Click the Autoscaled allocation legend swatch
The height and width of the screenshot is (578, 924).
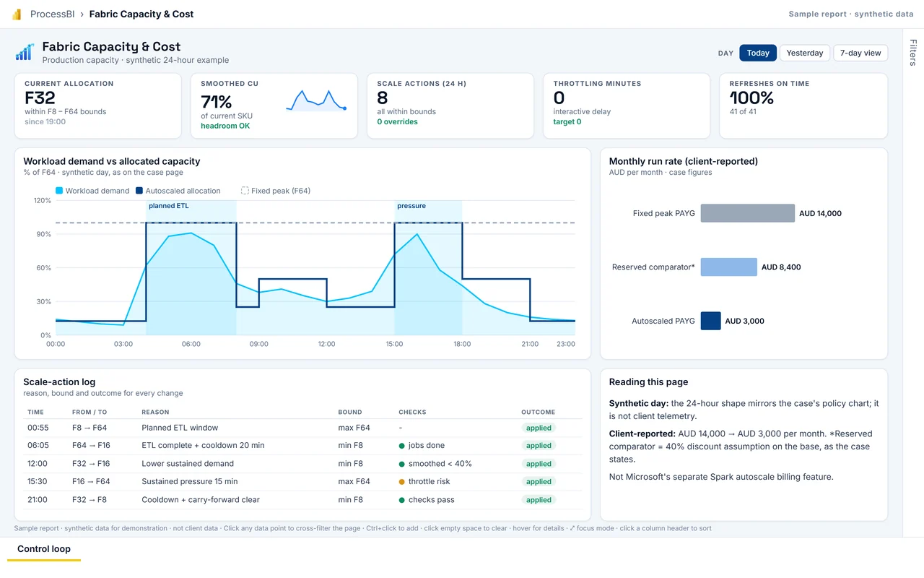point(139,191)
